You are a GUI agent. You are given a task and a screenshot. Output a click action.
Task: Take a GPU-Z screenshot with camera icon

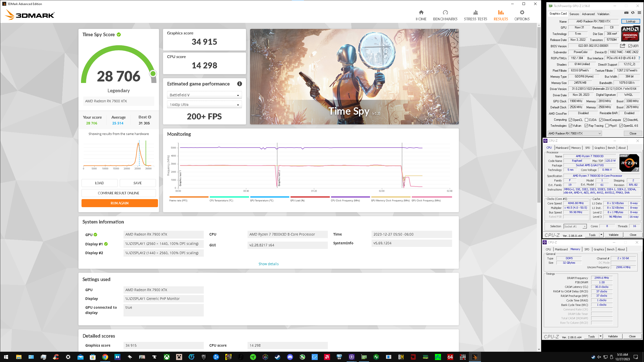click(626, 13)
